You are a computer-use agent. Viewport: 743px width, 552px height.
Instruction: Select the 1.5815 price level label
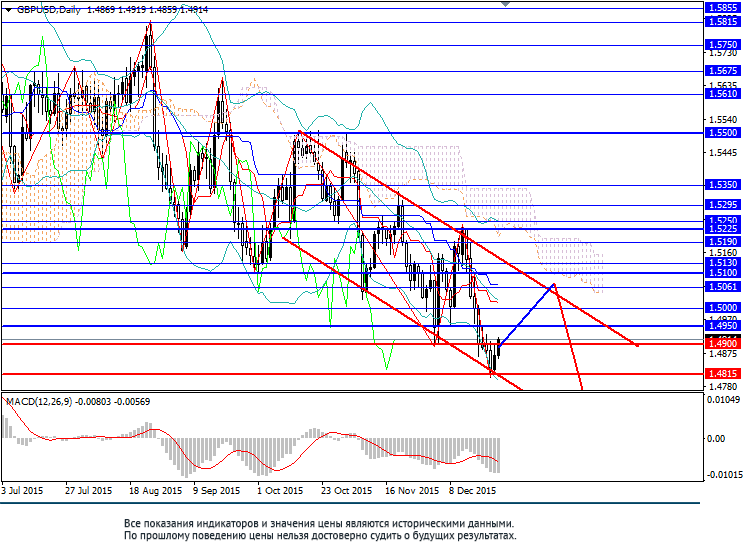click(722, 22)
